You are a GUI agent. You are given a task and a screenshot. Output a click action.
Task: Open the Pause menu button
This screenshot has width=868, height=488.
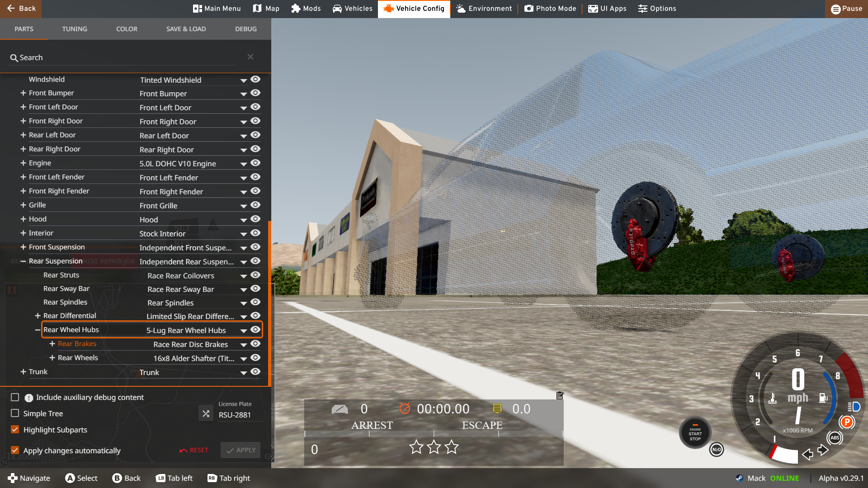coord(846,9)
